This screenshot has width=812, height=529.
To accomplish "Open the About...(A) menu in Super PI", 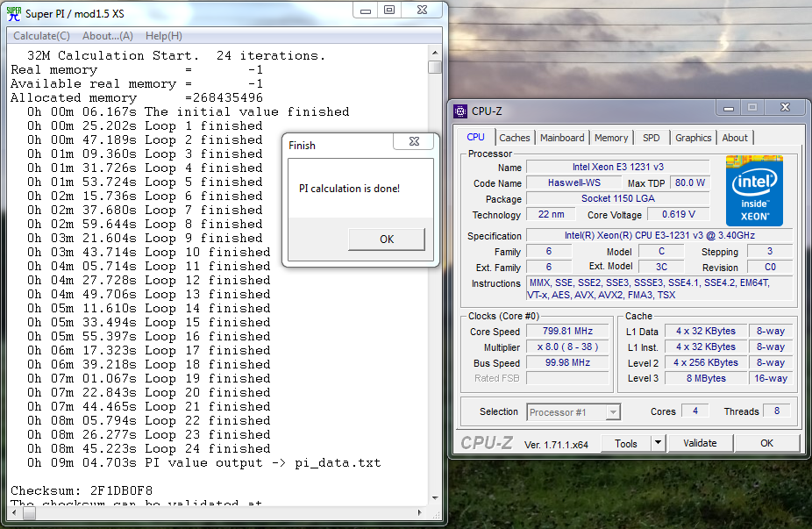I will coord(108,36).
